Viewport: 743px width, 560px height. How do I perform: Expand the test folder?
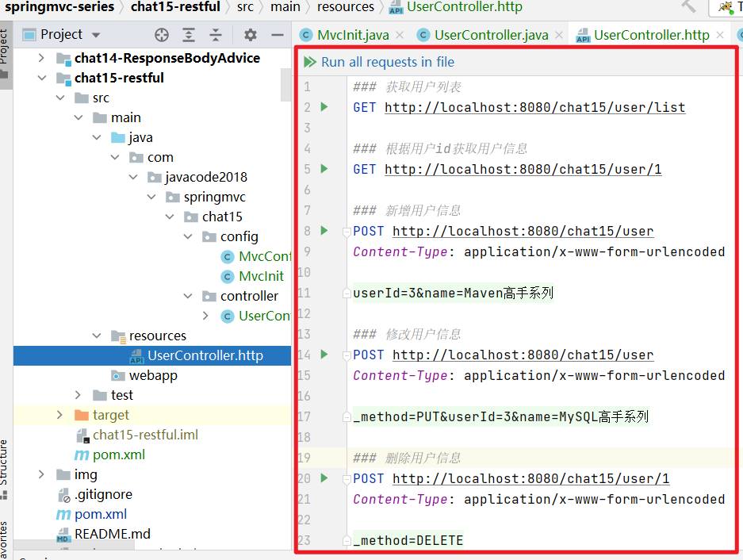tap(79, 395)
